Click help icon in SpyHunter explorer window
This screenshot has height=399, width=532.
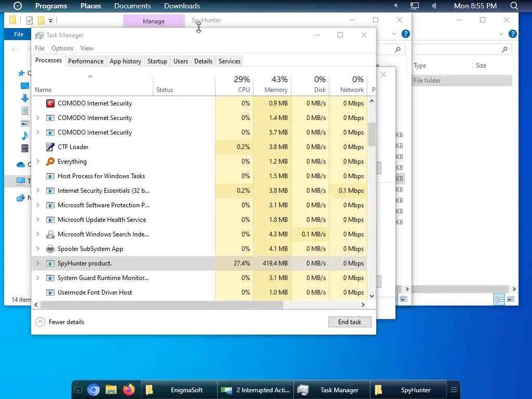click(x=405, y=34)
